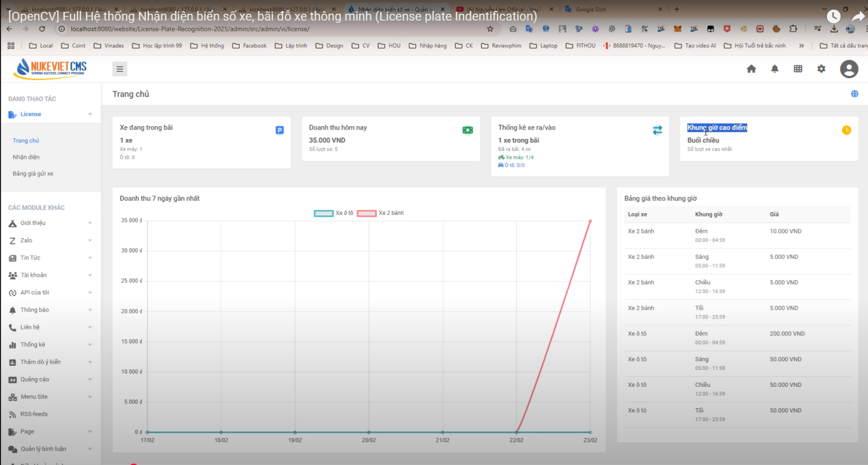Click the yellow clock peak hour icon
Viewport: 868px width, 465px height.
click(847, 130)
